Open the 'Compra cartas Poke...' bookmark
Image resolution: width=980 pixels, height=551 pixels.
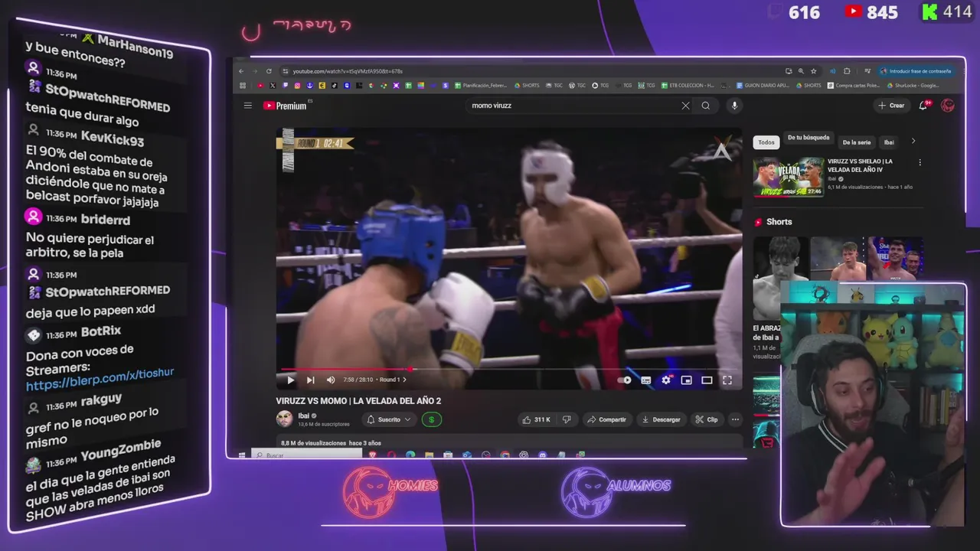click(x=853, y=86)
